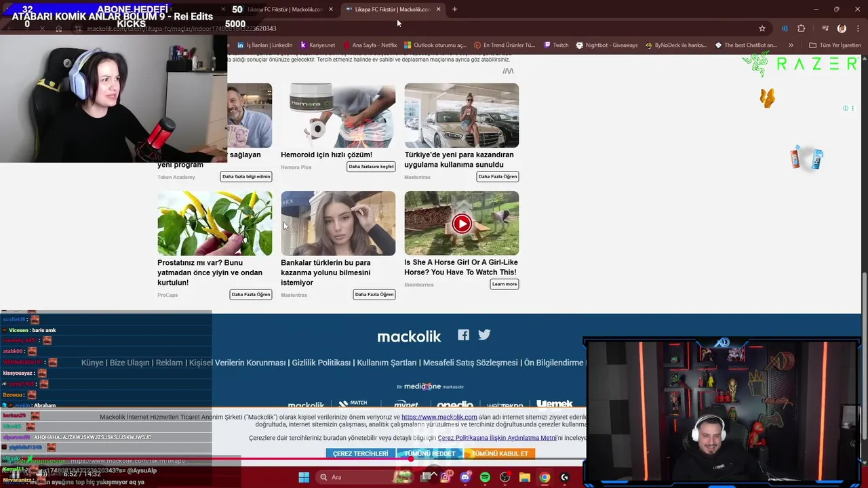
Task: Open the Outlook oturumu aç bookmark
Action: coord(435,45)
